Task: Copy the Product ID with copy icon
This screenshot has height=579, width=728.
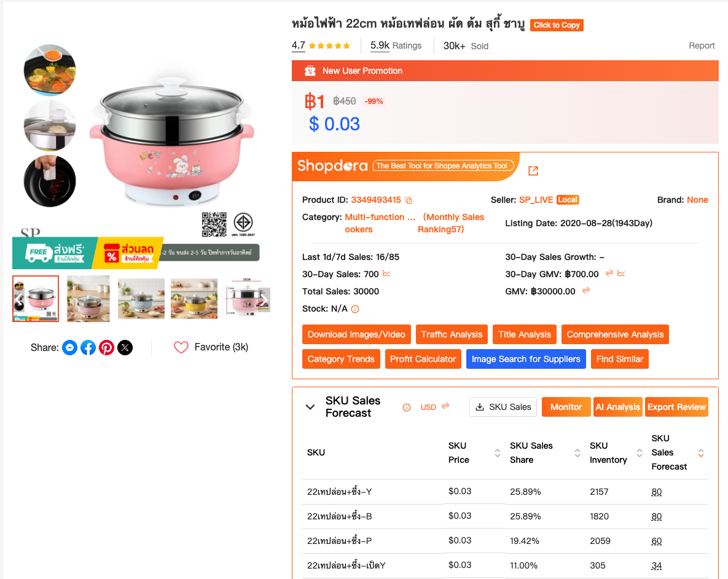Action: [409, 200]
